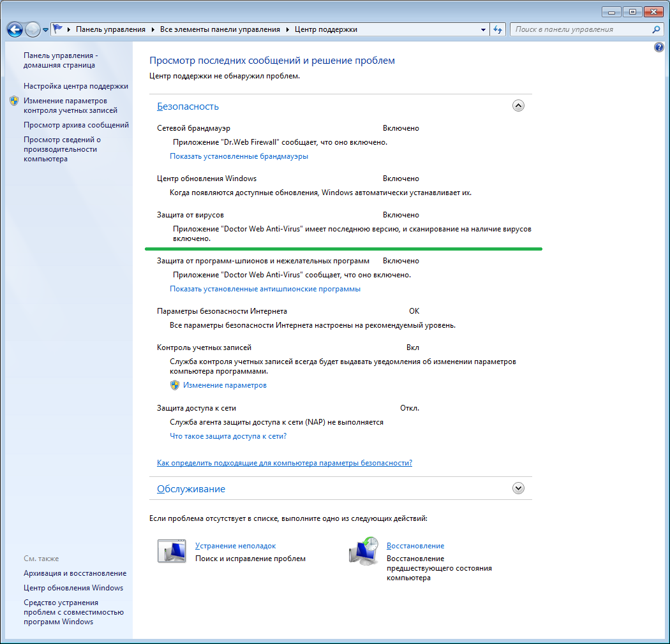Collapse the Безопасность section
Image resolution: width=670 pixels, height=644 pixels.
click(x=518, y=105)
